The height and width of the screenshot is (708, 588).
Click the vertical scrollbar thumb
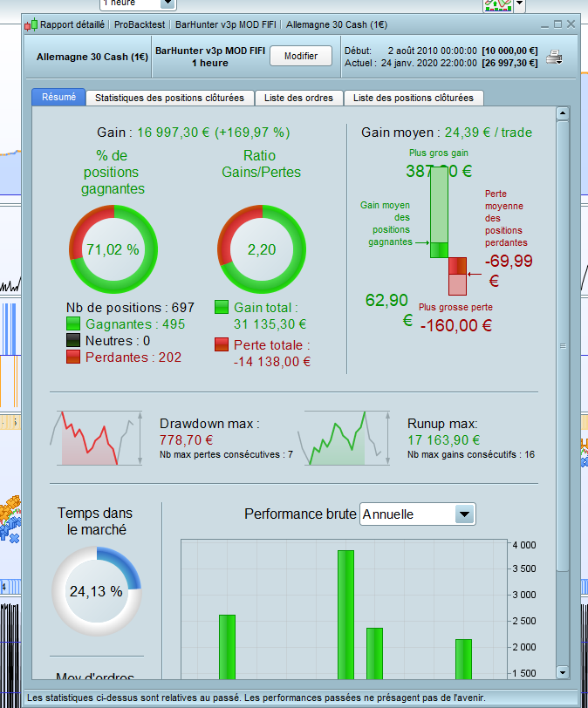coord(562,346)
